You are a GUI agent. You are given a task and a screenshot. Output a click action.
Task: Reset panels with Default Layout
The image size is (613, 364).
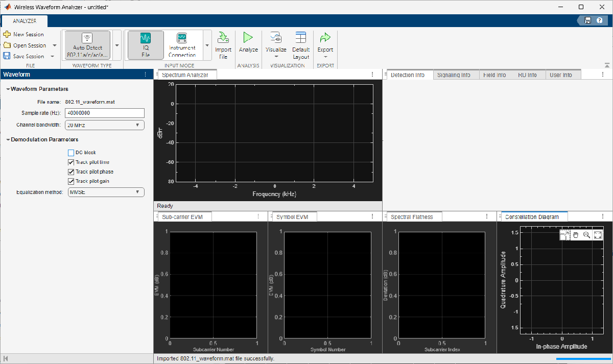click(x=301, y=45)
